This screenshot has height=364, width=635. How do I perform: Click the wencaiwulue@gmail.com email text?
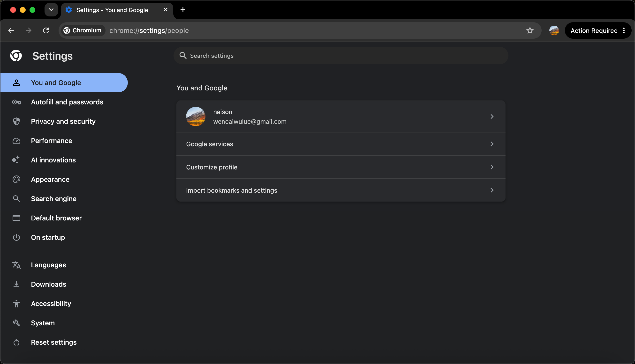250,122
